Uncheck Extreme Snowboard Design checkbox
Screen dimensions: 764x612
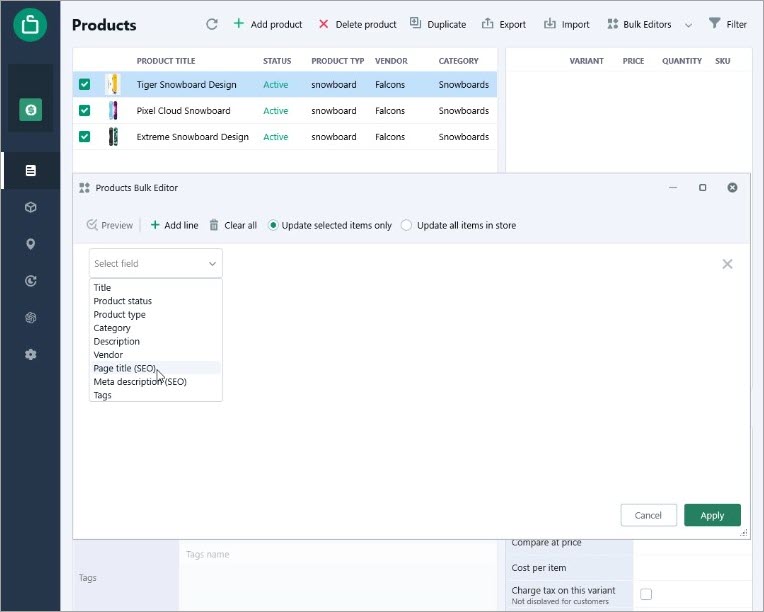[x=84, y=136]
